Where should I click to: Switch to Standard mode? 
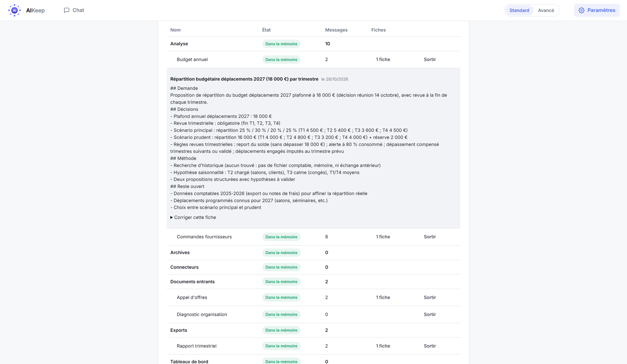tap(519, 10)
